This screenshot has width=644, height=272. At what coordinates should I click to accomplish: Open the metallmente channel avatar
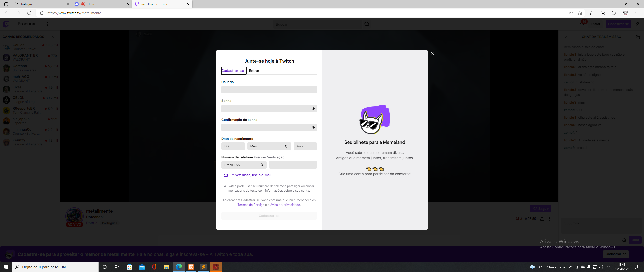pyautogui.click(x=74, y=216)
